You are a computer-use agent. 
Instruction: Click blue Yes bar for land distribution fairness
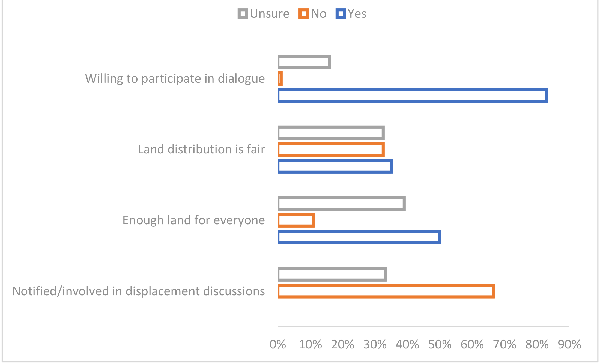pyautogui.click(x=335, y=166)
